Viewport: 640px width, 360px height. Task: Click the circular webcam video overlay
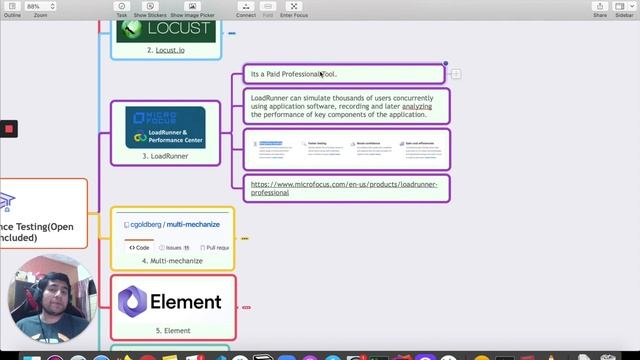(x=52, y=299)
